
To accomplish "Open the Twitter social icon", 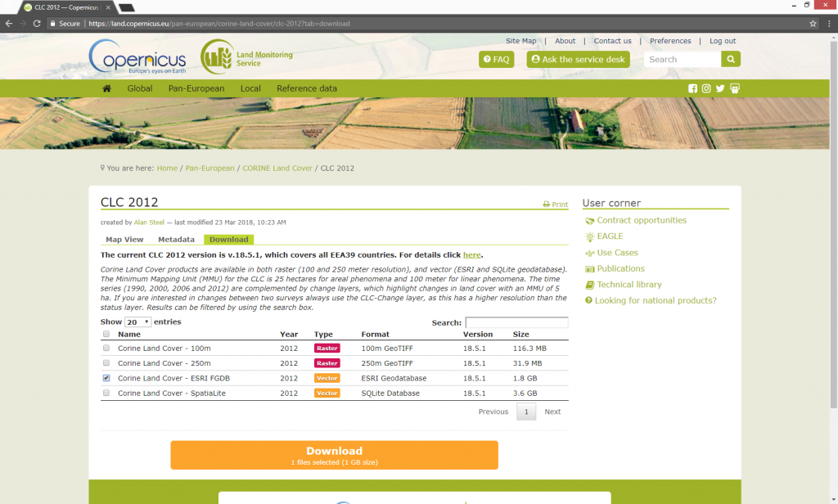I will (x=720, y=88).
